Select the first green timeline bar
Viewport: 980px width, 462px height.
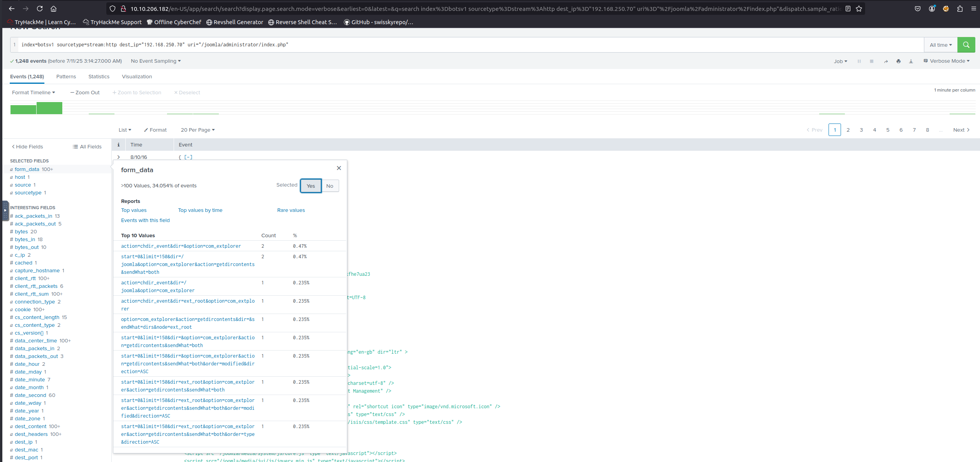tap(23, 109)
